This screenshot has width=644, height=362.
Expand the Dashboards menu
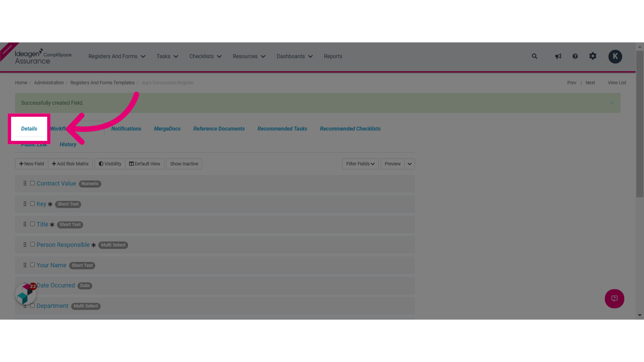point(294,56)
